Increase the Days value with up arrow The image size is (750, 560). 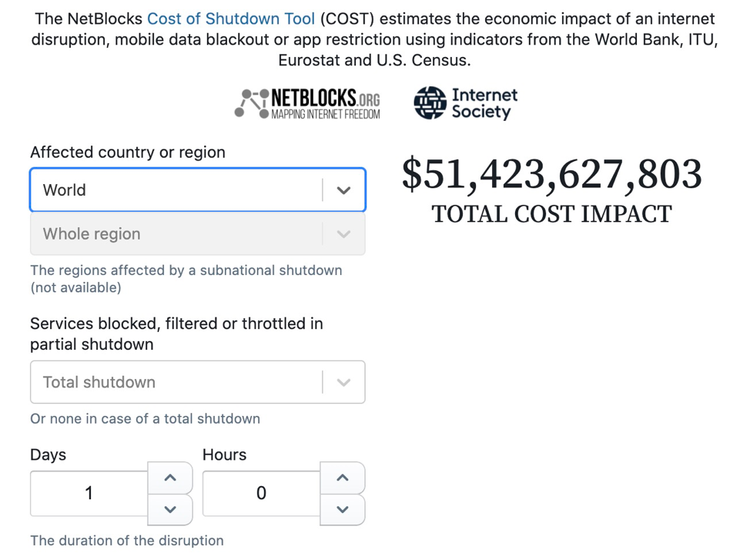170,478
